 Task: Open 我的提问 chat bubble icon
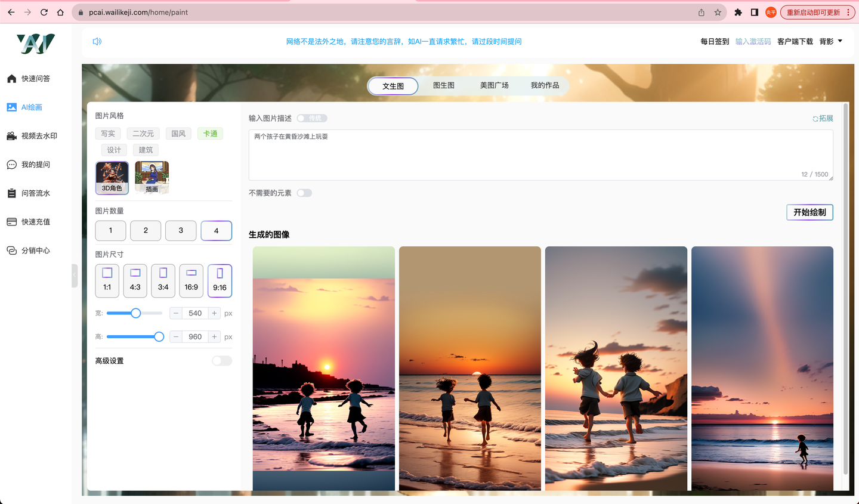click(x=12, y=165)
